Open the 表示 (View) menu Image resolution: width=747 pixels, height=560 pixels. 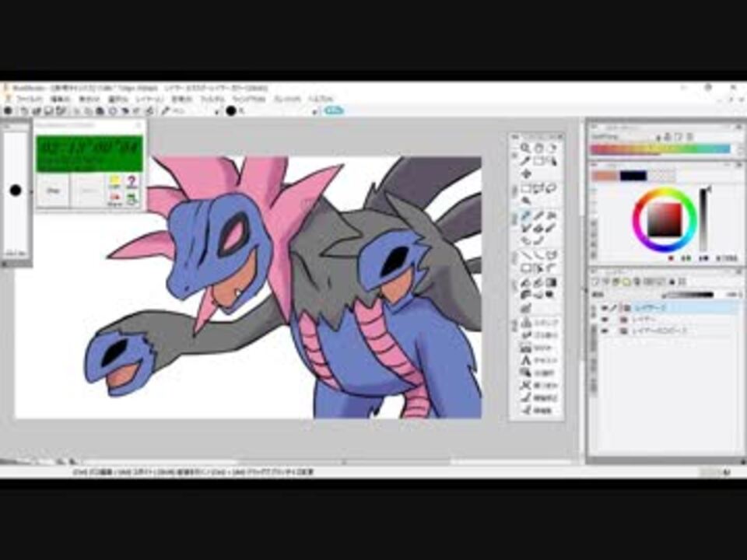[x=89, y=99]
